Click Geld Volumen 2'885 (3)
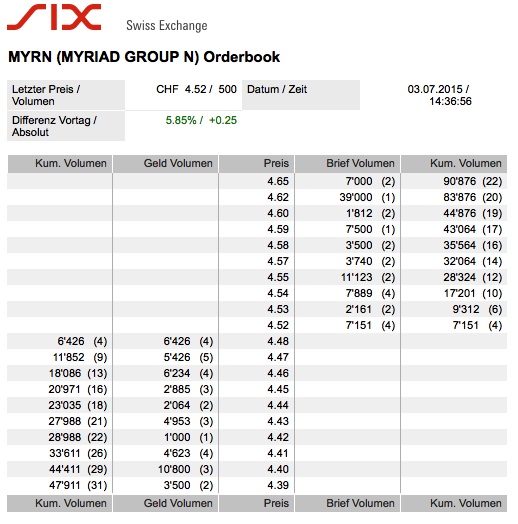This screenshot has width=518, height=524. tap(188, 389)
